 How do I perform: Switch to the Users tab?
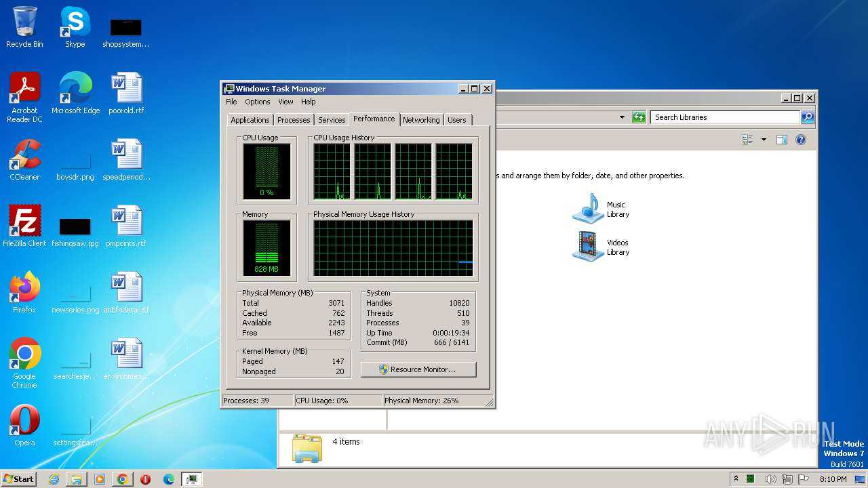point(457,120)
